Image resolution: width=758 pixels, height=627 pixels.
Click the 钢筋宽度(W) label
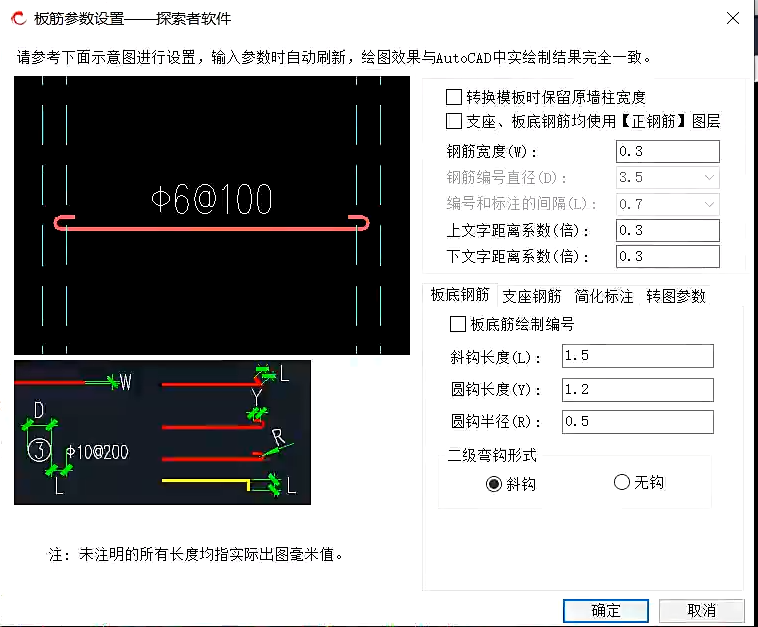point(492,152)
